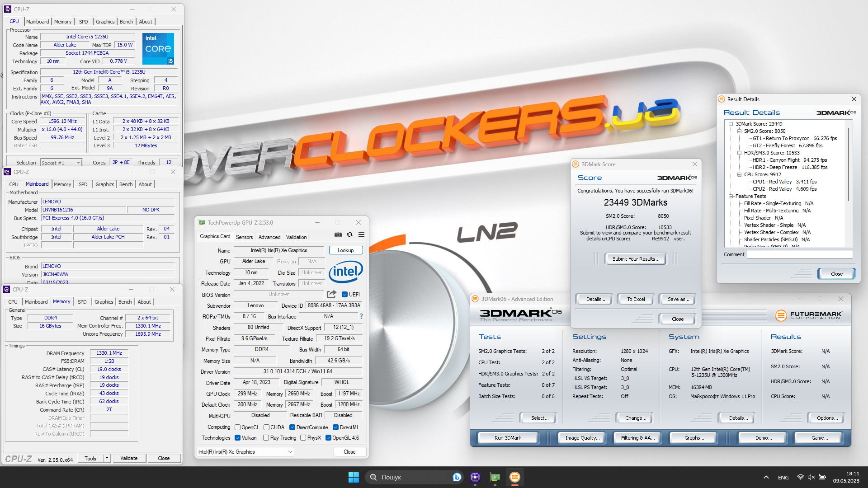This screenshot has height=488, width=868.
Task: Show hidden system tray icons
Action: 766,477
